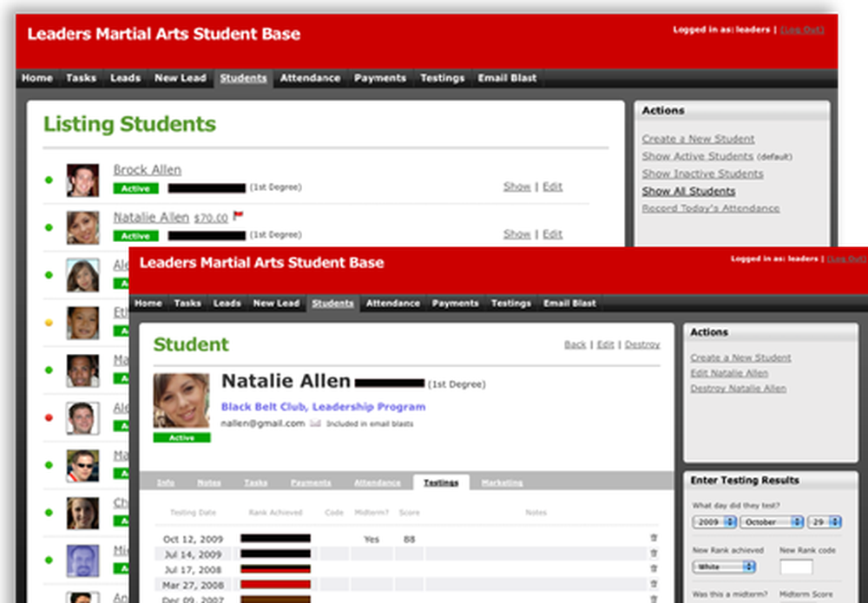Click trash icon on Mar 27, 2008 row
The height and width of the screenshot is (603, 868).
coord(654,584)
